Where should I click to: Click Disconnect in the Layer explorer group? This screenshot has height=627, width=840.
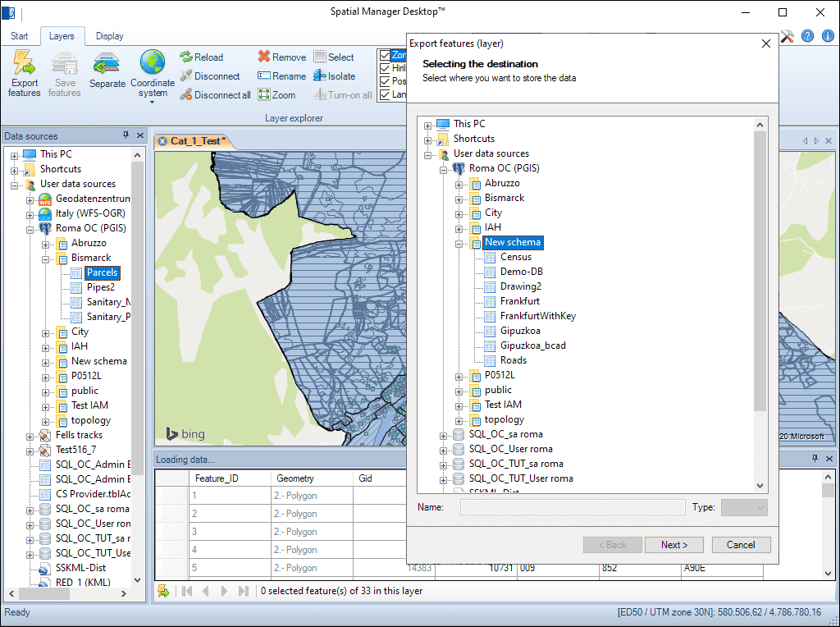[x=209, y=76]
